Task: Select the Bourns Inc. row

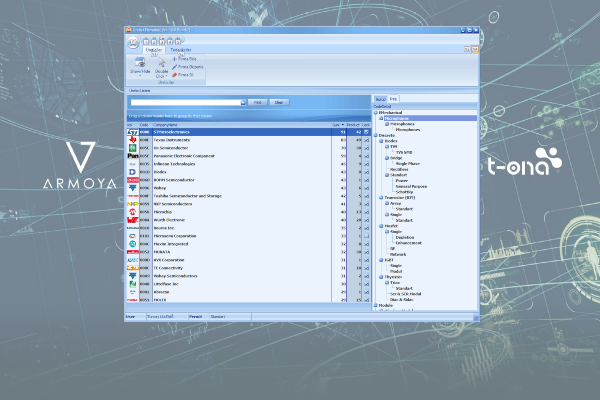Action: tap(248, 228)
